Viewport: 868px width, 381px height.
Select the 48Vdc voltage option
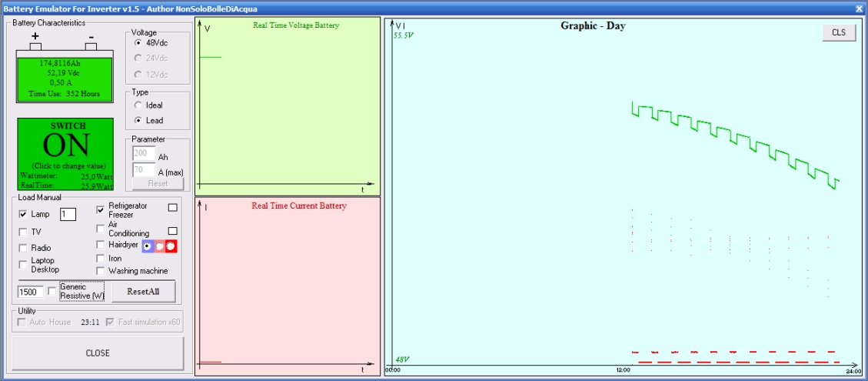point(138,43)
